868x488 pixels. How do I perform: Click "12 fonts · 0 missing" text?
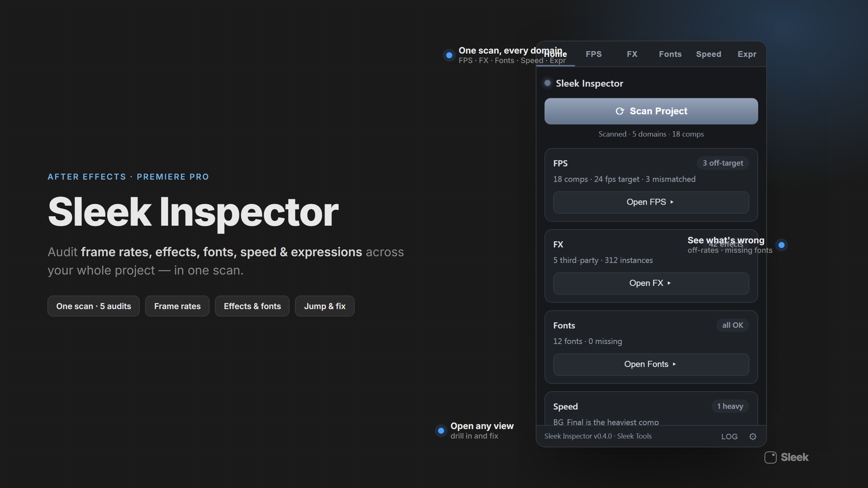tap(588, 341)
